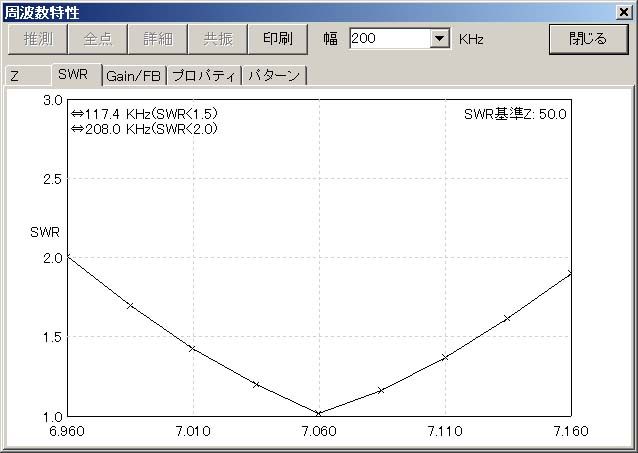This screenshot has width=638, height=453.
Task: Click the 1.5 SWR axis label
Action: 53,337
